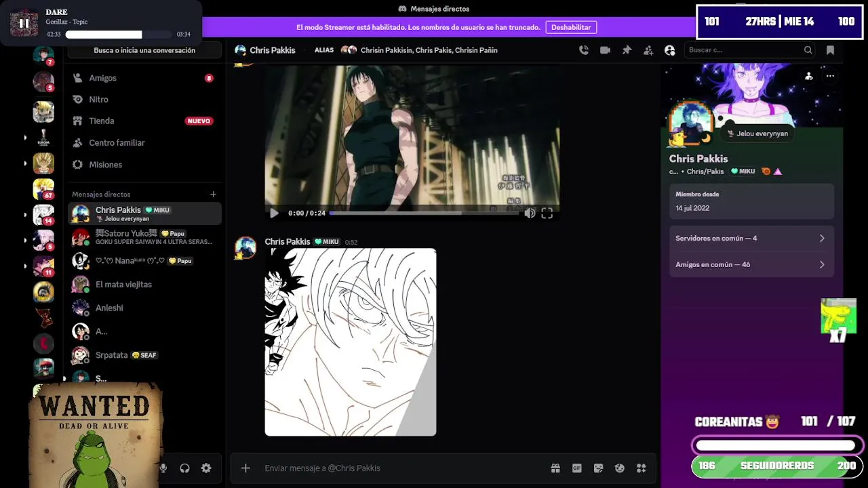
Task: Open Amigos friends page
Action: pos(144,78)
